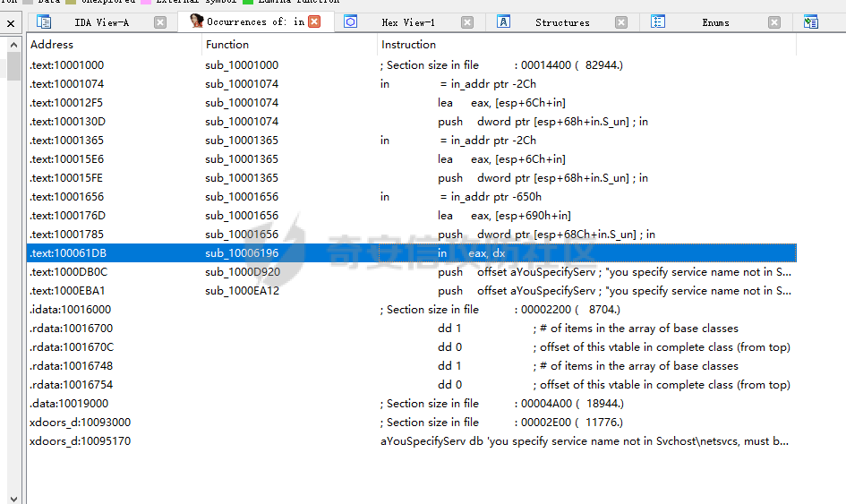Image resolution: width=846 pixels, height=504 pixels.
Task: Select the row at .text:1000DB0C
Action: pos(68,272)
